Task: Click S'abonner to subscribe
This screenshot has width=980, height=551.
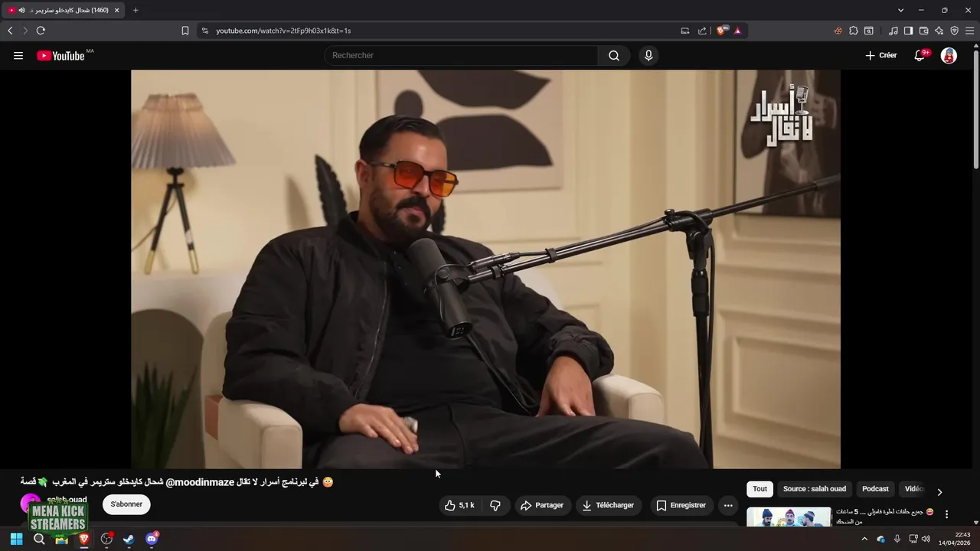Action: 126,504
